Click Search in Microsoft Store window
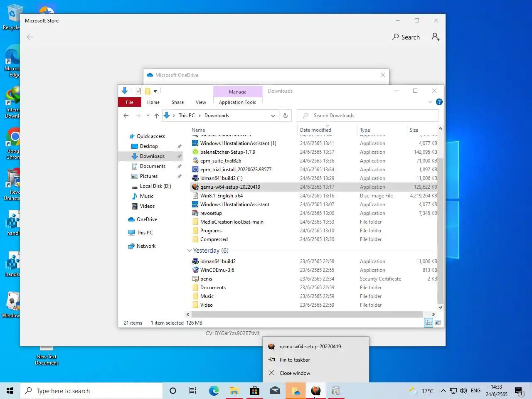532x399 pixels. [406, 37]
